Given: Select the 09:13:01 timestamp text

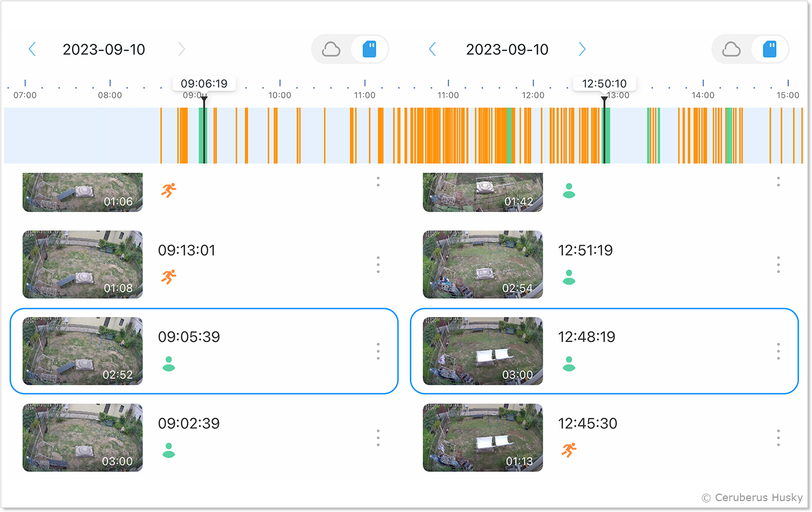Looking at the screenshot, I should pyautogui.click(x=186, y=251).
